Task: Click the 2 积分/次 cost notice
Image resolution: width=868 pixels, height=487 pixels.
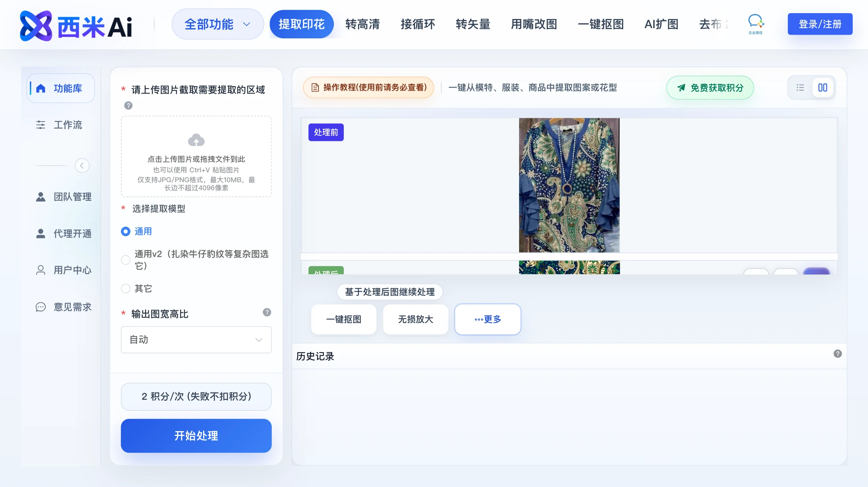Action: 196,397
